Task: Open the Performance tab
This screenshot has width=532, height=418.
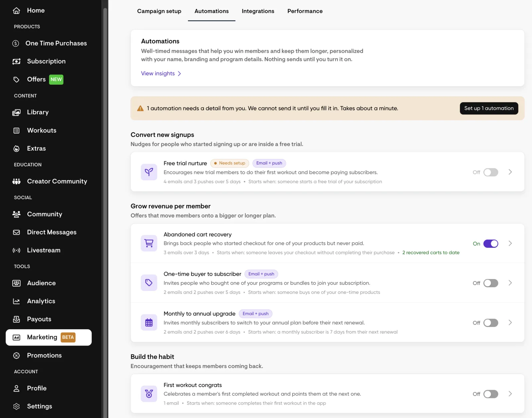Action: point(305,11)
